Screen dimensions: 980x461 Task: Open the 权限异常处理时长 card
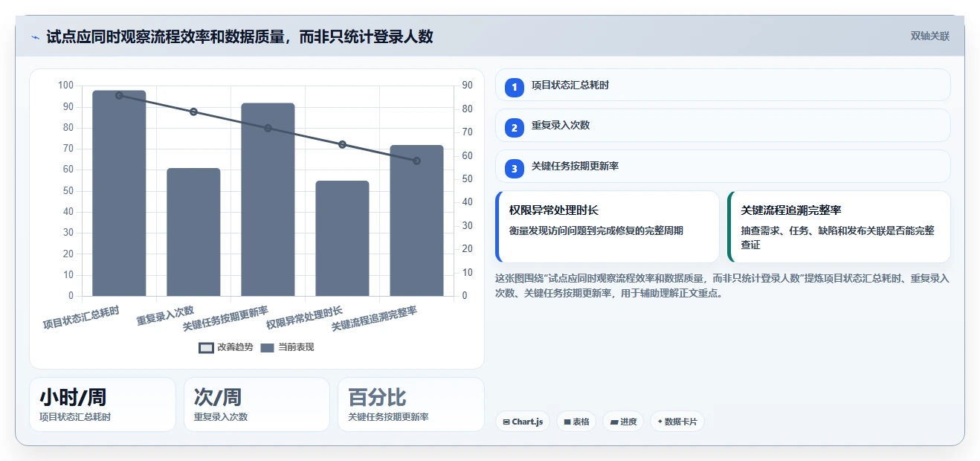(x=607, y=227)
